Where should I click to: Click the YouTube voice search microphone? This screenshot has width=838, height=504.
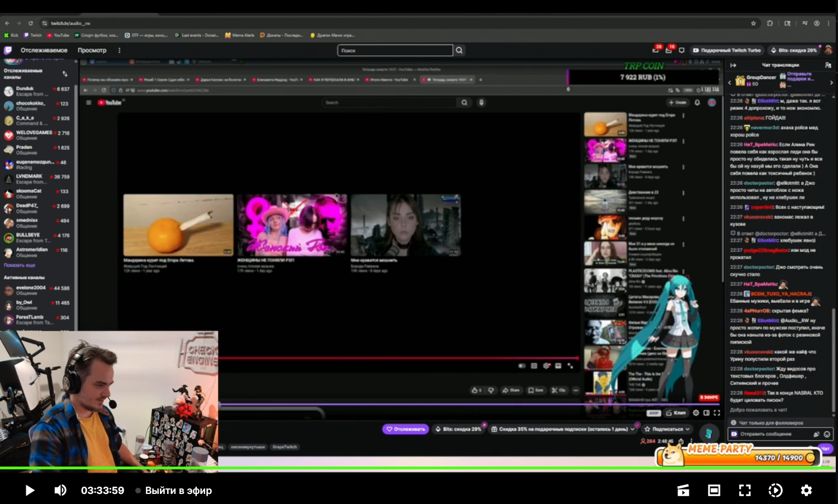[481, 103]
